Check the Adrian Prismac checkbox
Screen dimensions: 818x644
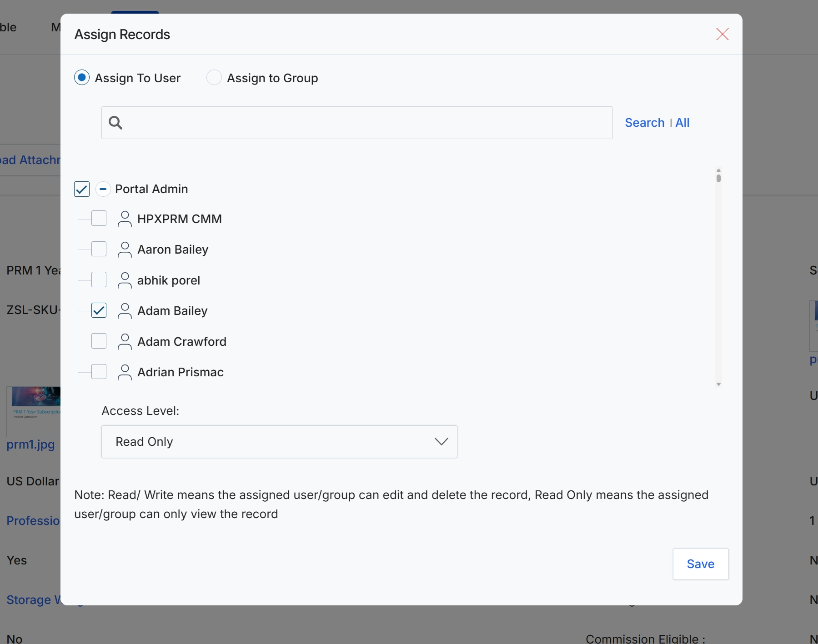(99, 372)
